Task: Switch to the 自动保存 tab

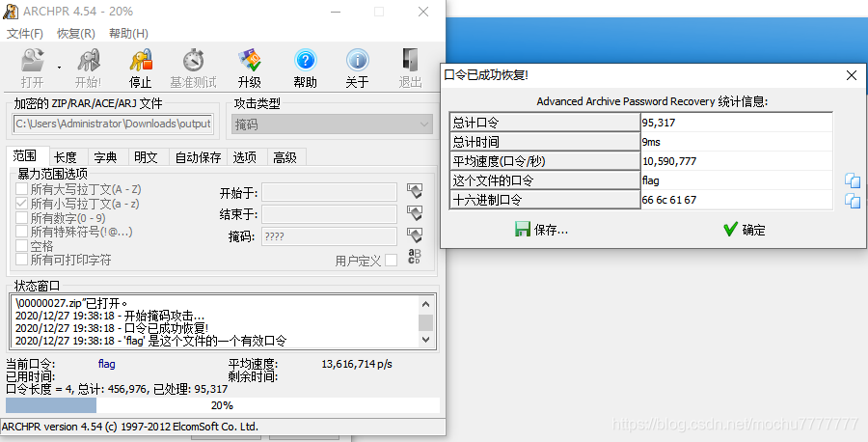Action: tap(198, 157)
